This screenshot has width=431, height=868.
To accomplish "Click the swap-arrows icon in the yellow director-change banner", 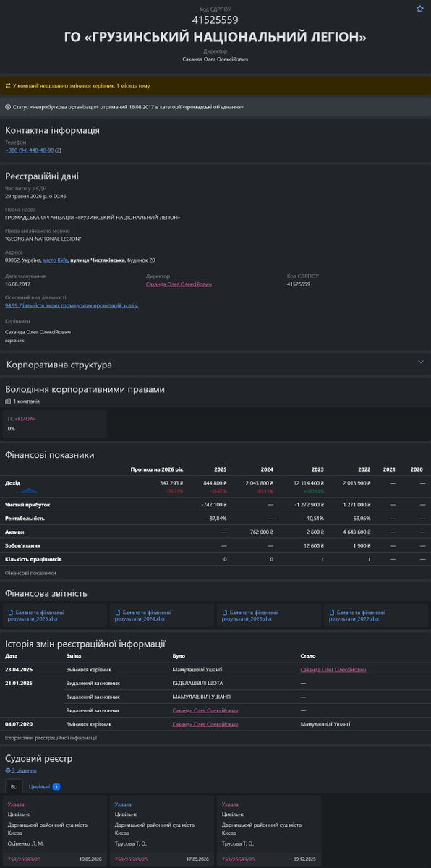I will [8, 85].
